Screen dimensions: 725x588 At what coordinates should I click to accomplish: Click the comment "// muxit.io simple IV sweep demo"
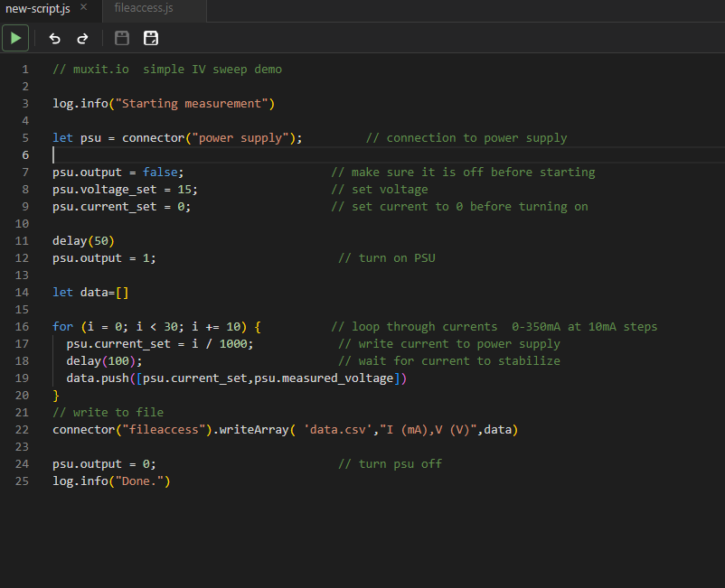click(167, 70)
